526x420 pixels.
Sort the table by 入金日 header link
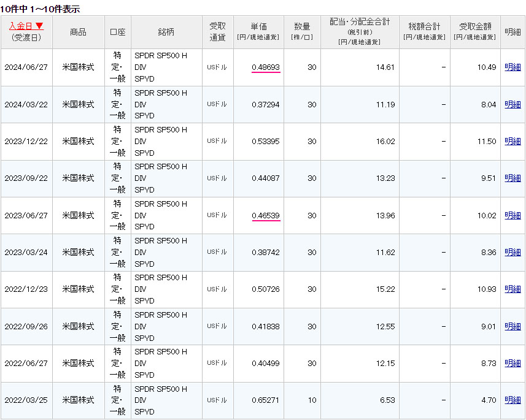click(x=26, y=26)
